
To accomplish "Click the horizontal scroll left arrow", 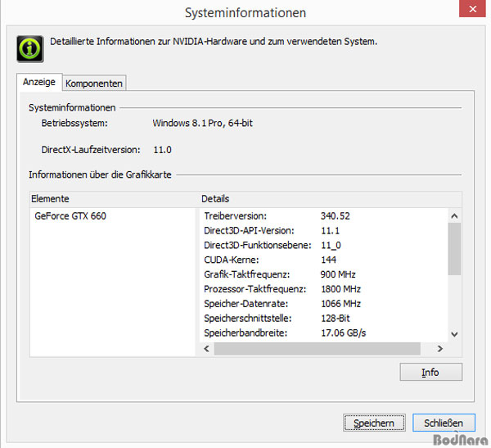I will [207, 349].
